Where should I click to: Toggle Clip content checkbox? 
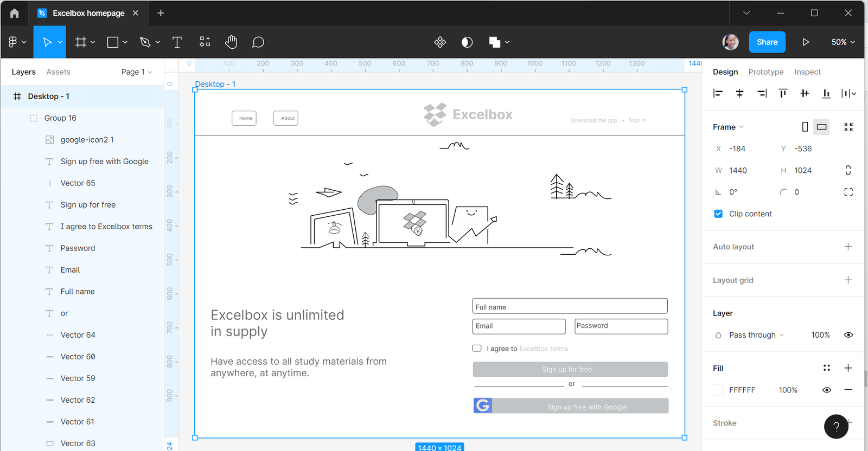point(718,214)
